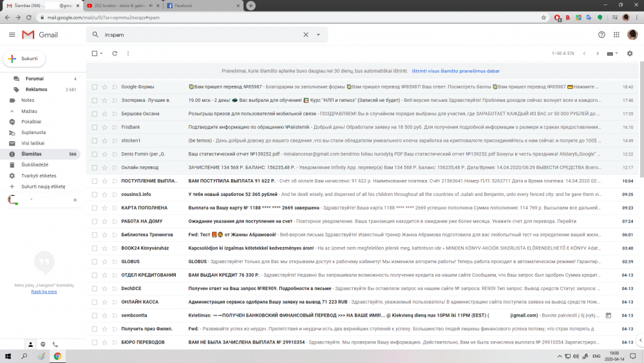The width and height of the screenshot is (644, 363).
Task: Tick the checkbox for cousins3.info message
Action: (x=95, y=195)
